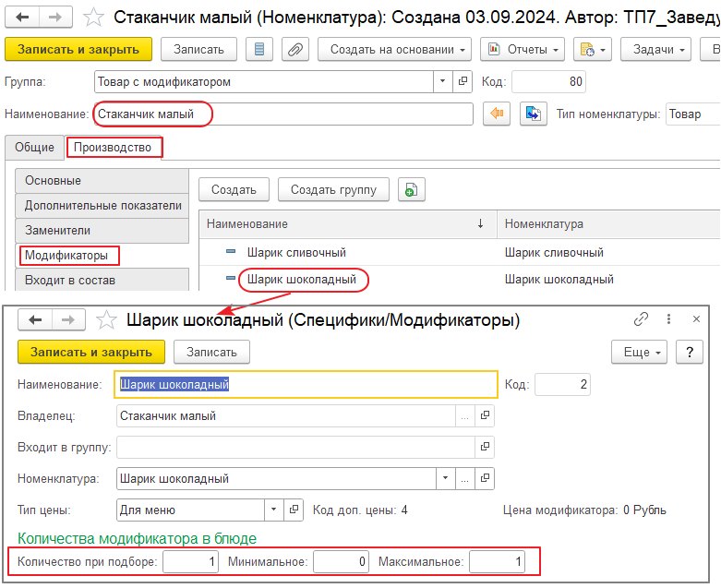Open the Основные section

coord(102,181)
